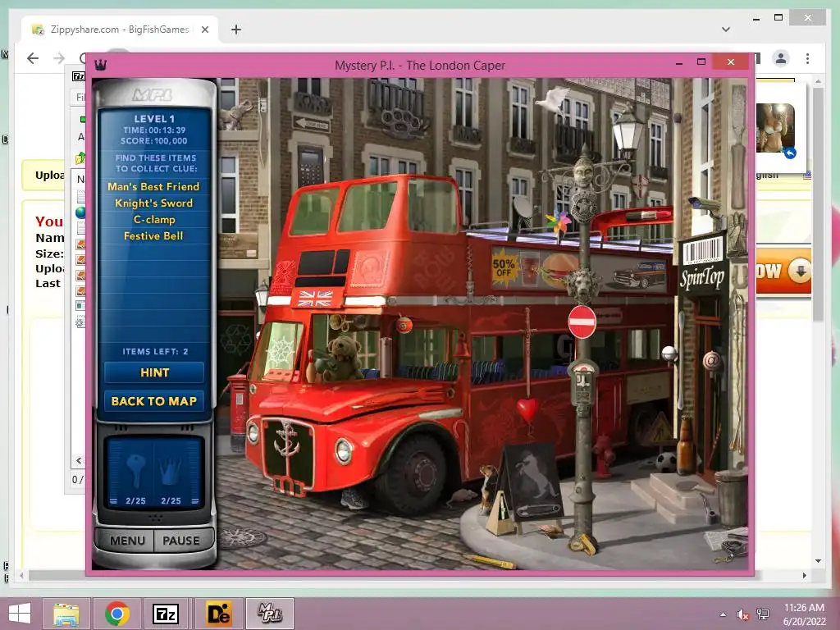Open Chrome's tab search dropdown chevron
The width and height of the screenshot is (840, 630).
[726, 30]
